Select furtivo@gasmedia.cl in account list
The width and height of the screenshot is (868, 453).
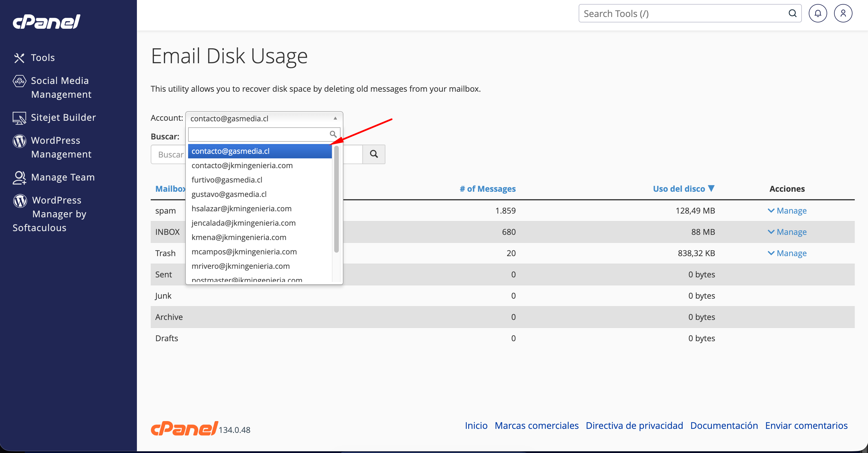[x=260, y=180]
